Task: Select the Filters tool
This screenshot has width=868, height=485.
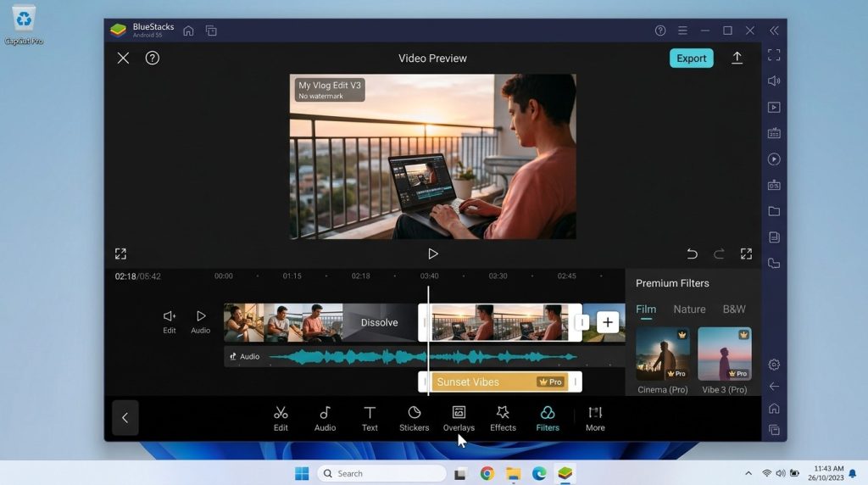Action: [548, 419]
